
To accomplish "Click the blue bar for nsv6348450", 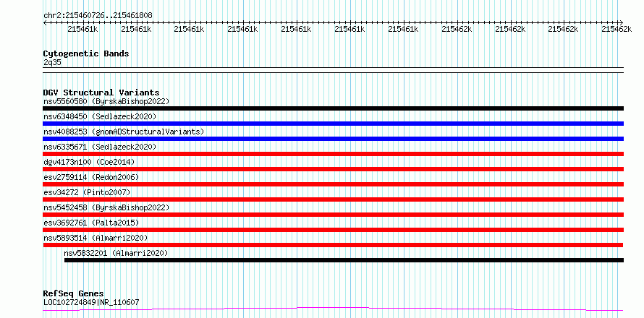I will [x=334, y=124].
